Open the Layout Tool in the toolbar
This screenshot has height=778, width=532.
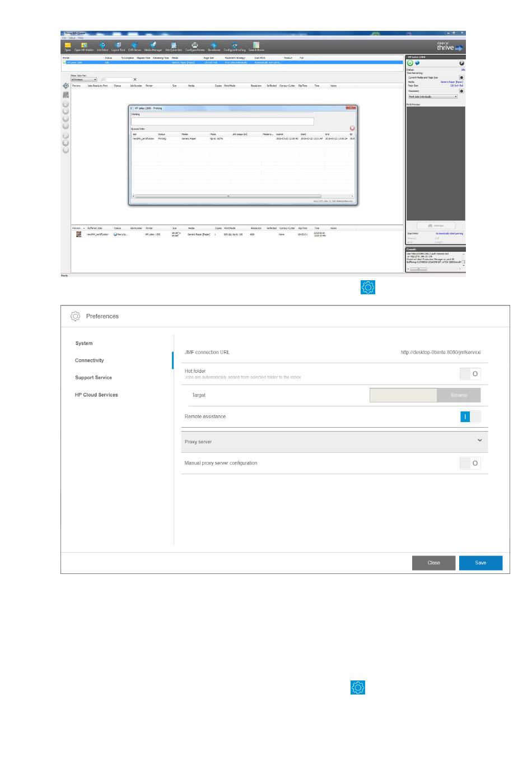click(118, 46)
